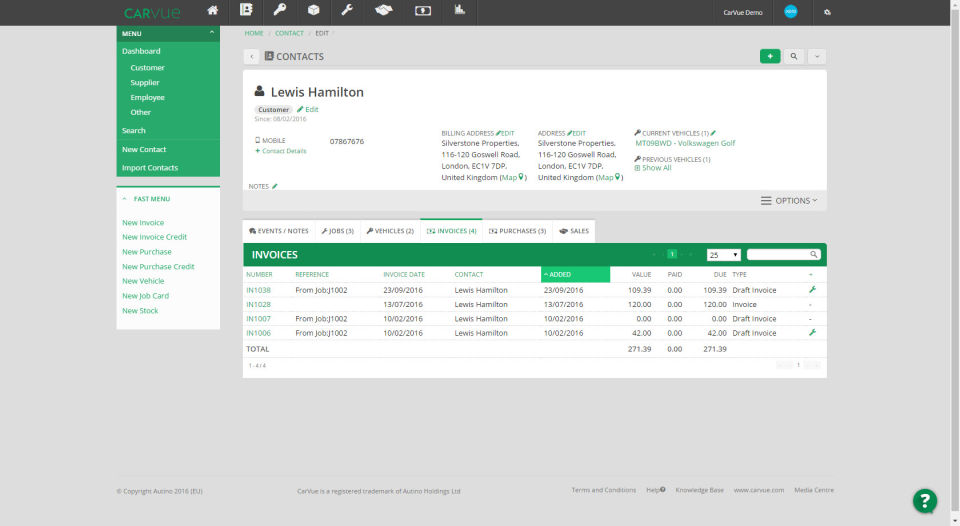Click New Invoice in Fast Menu
Image resolution: width=960 pixels, height=526 pixels.
[143, 223]
